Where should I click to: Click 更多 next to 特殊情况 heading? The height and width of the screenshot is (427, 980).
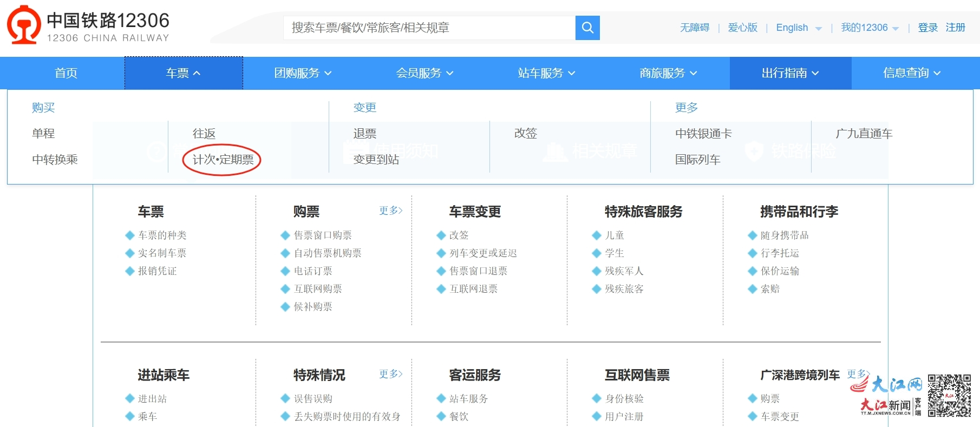(x=390, y=374)
